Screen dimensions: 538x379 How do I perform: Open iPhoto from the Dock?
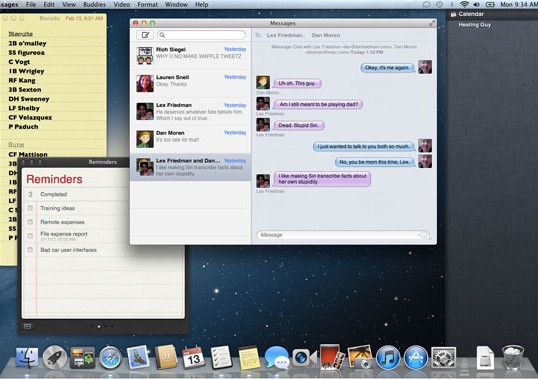pos(360,357)
